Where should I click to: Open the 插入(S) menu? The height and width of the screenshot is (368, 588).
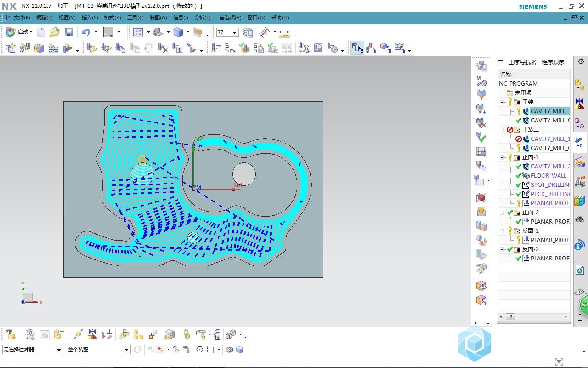click(90, 18)
